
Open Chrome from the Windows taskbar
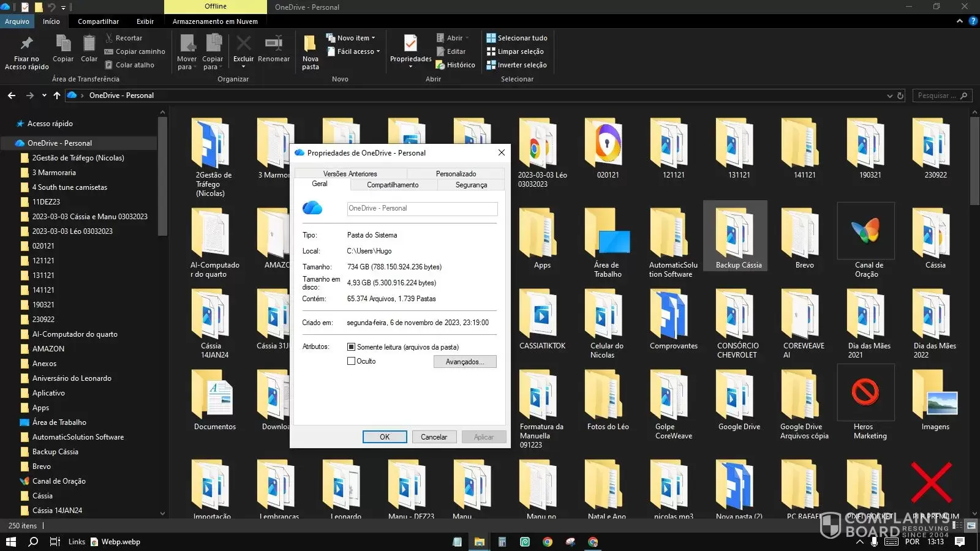pos(548,542)
